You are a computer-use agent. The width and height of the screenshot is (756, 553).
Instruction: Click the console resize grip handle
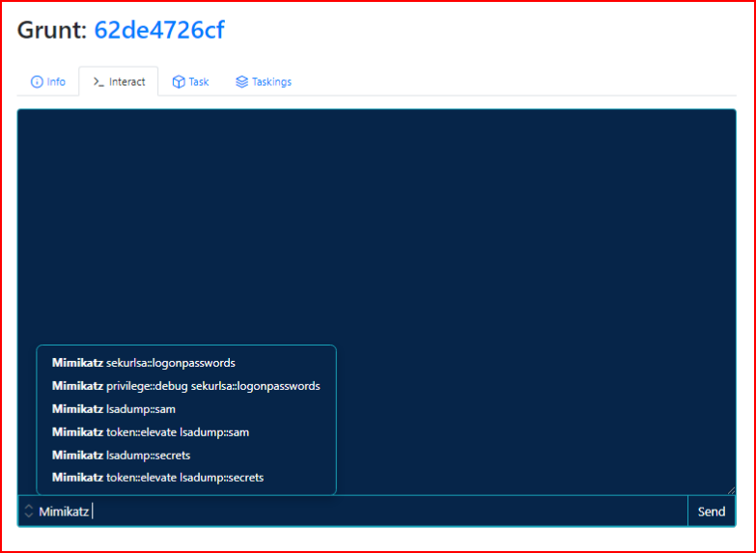(x=731, y=490)
